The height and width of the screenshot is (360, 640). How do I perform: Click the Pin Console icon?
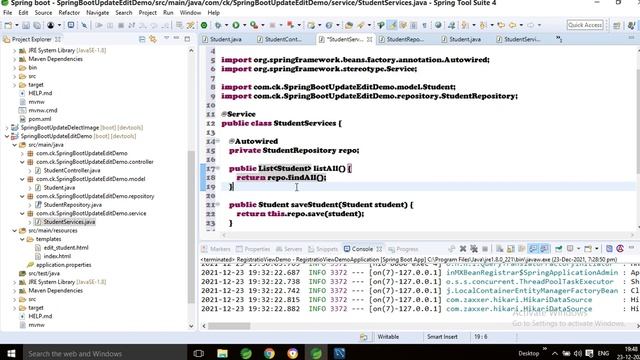(558, 249)
